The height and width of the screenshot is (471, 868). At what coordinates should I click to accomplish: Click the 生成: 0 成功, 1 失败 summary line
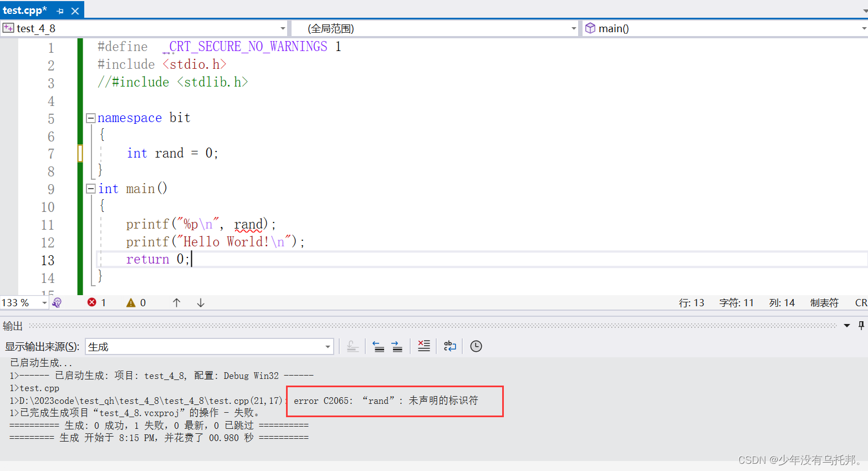point(159,426)
